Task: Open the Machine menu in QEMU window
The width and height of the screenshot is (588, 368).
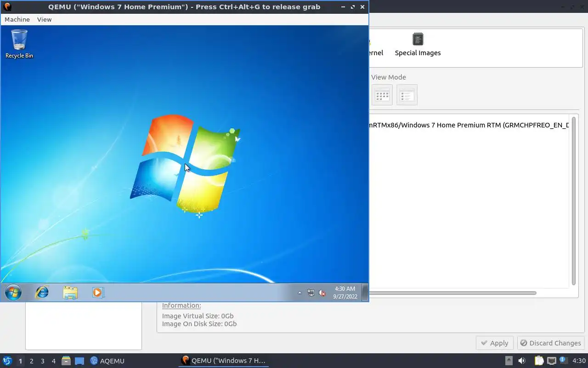Action: (17, 19)
